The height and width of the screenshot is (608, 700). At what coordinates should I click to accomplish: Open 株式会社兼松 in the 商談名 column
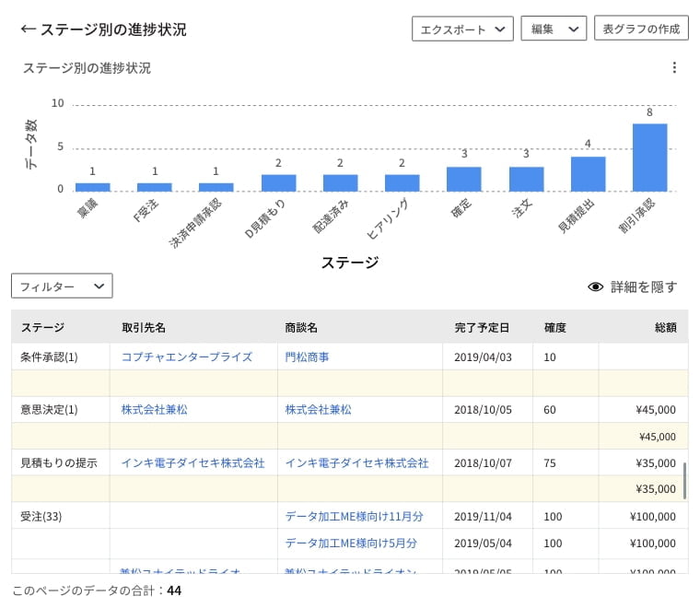318,409
